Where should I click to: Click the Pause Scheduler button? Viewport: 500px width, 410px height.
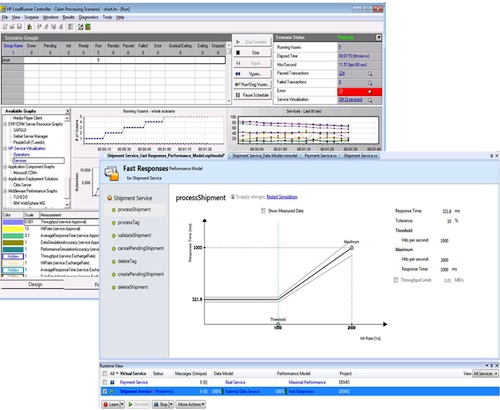[252, 95]
